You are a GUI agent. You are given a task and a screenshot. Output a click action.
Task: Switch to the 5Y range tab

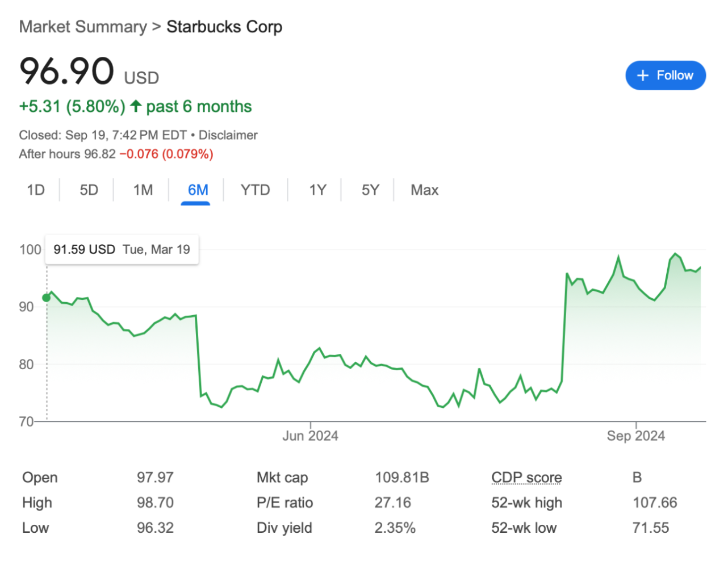[x=370, y=190]
